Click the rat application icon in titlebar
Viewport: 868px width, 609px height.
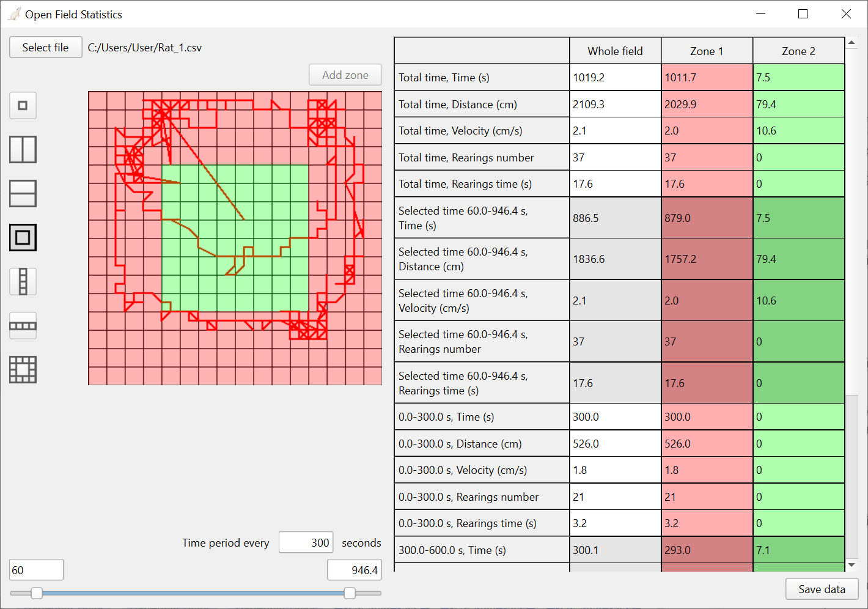point(13,13)
